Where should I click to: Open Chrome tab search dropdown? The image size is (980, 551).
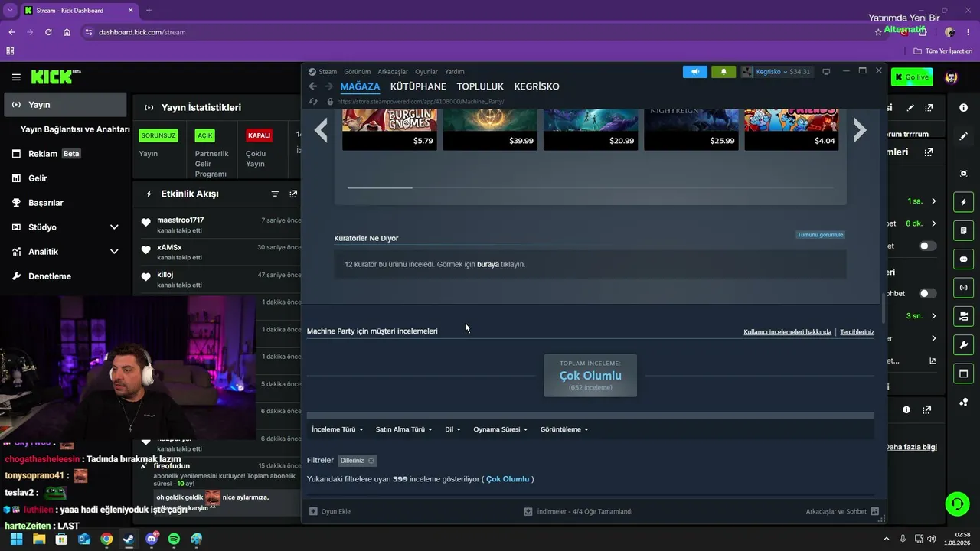(x=11, y=10)
